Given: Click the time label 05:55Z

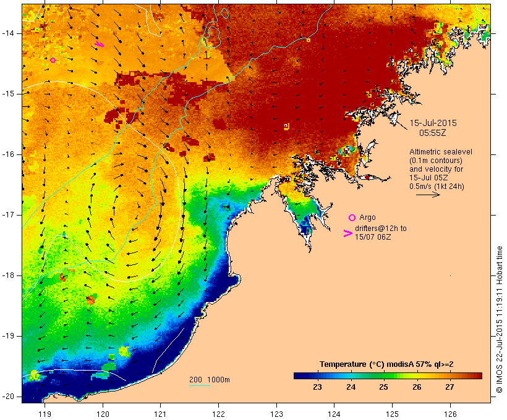Looking at the screenshot, I should (432, 133).
